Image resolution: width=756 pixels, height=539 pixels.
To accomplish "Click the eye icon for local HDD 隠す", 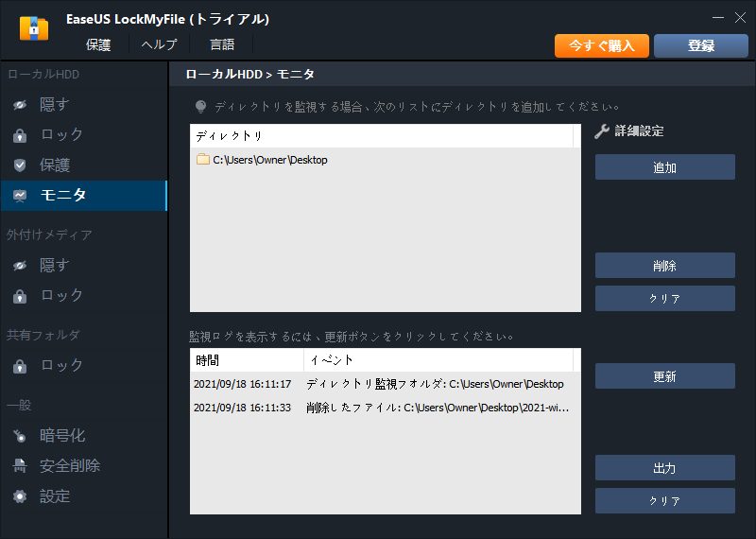I will coord(20,105).
